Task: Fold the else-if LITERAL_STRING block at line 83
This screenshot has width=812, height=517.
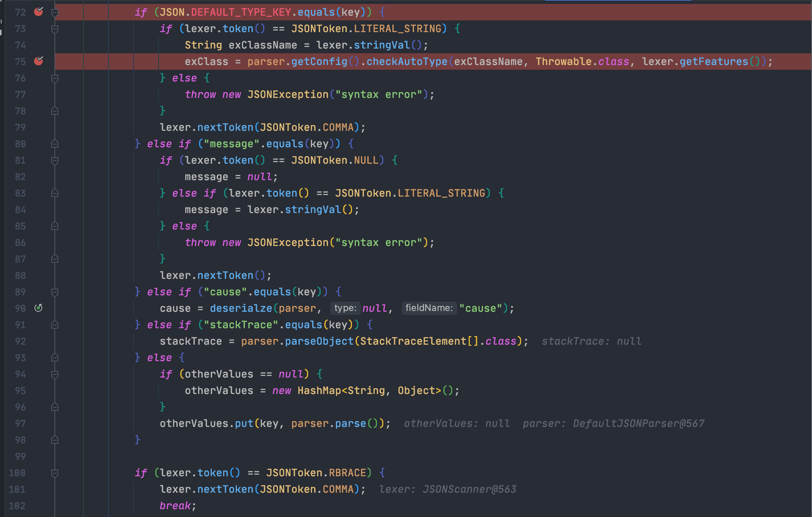Action: [x=55, y=193]
